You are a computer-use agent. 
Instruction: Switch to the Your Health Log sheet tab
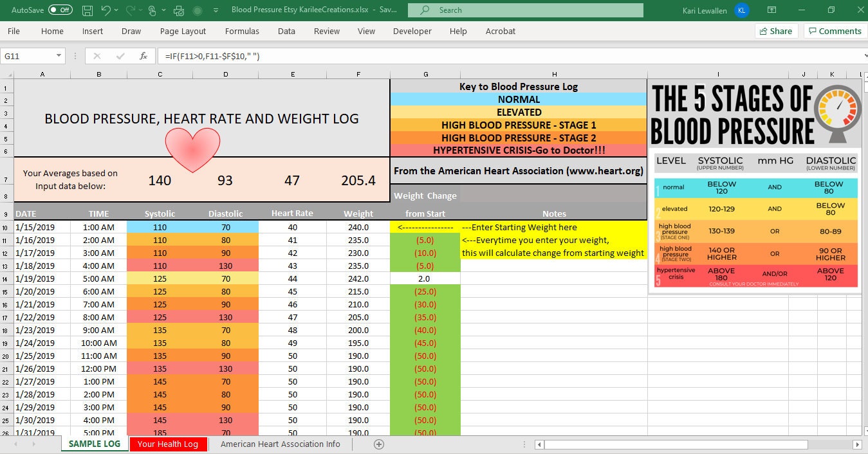coord(168,444)
